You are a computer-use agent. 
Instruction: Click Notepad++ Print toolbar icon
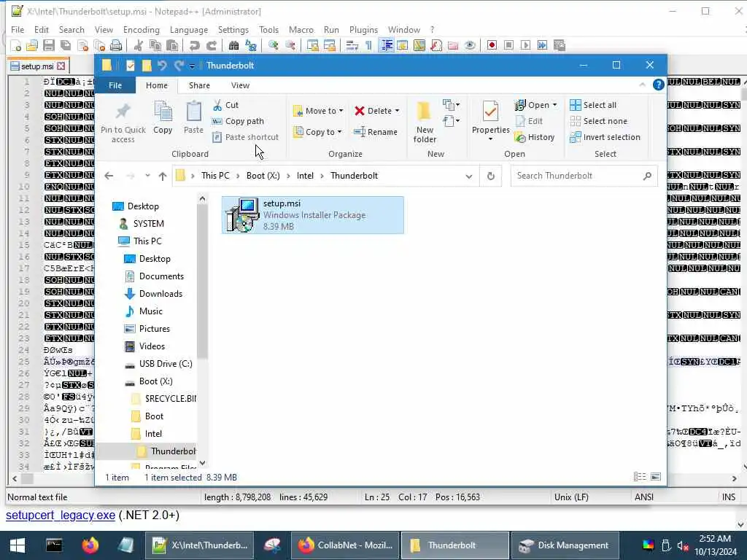[x=116, y=45]
